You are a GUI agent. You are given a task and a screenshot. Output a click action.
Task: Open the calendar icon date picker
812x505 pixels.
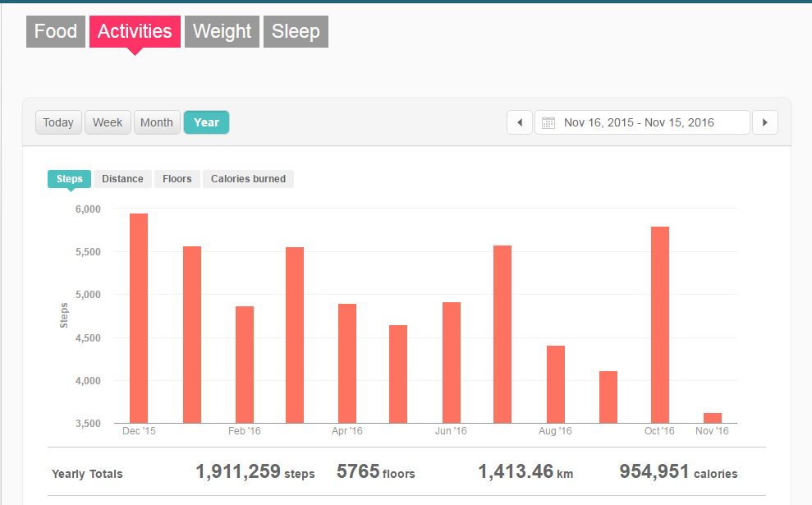[548, 122]
